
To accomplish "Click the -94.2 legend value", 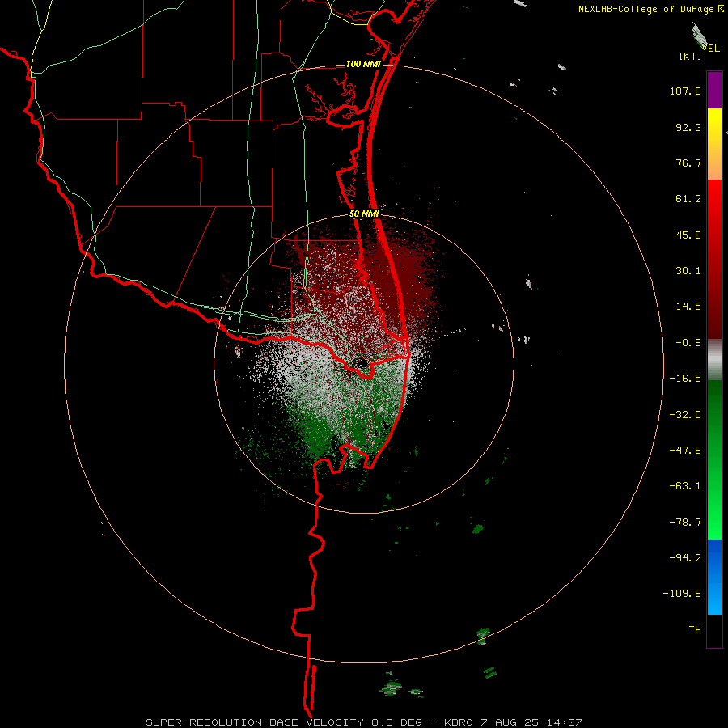I will click(685, 557).
